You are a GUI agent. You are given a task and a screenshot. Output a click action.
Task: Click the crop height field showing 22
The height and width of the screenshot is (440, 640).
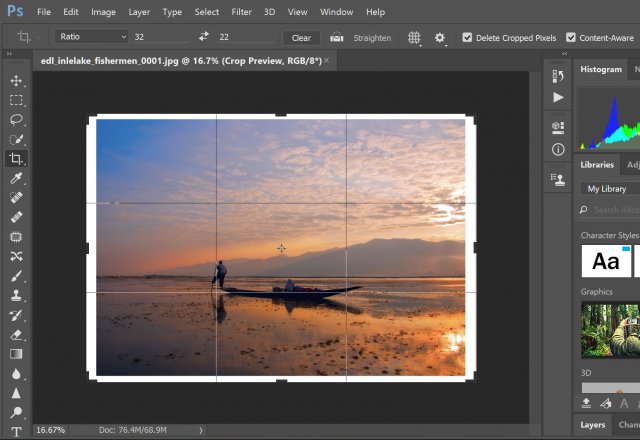[x=246, y=37]
